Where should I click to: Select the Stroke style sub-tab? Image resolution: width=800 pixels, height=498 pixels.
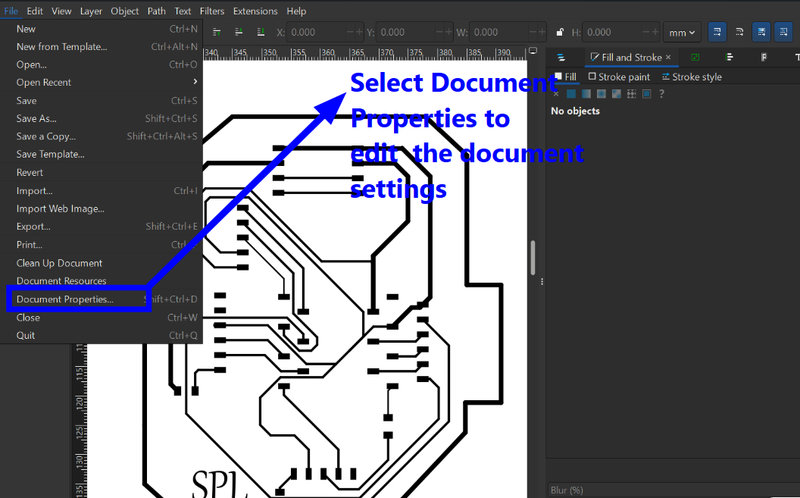(x=691, y=77)
